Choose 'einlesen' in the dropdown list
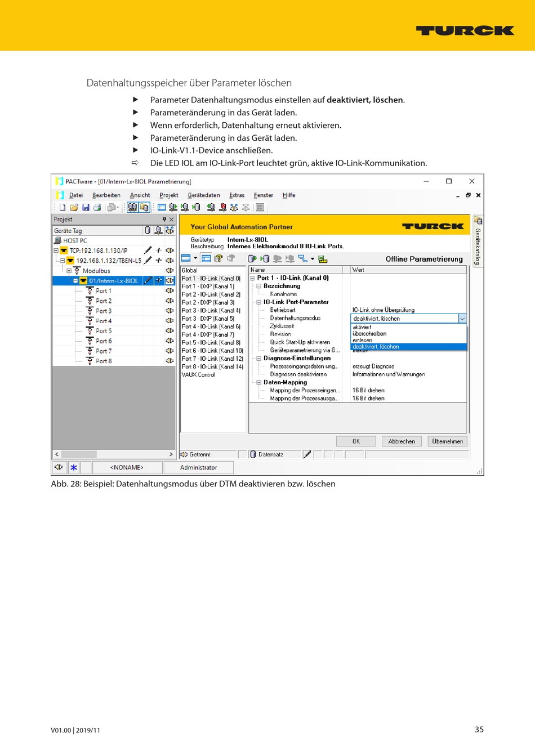This screenshot has height=756, width=535. [x=409, y=340]
